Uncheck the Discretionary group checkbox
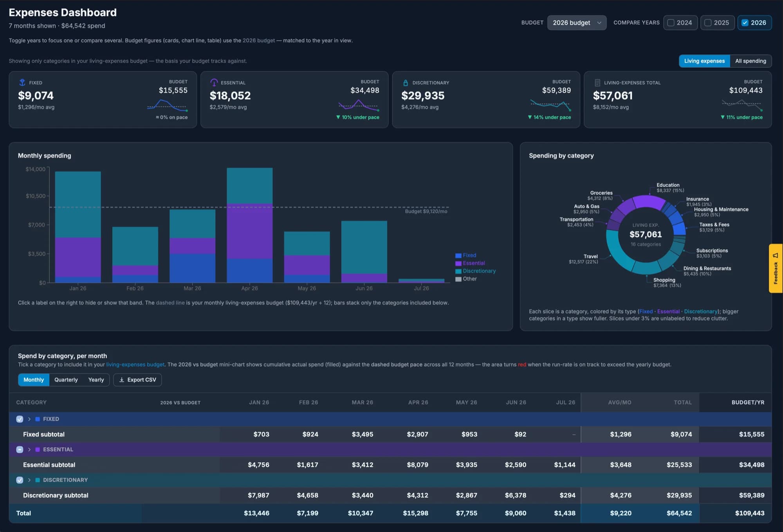 20,480
